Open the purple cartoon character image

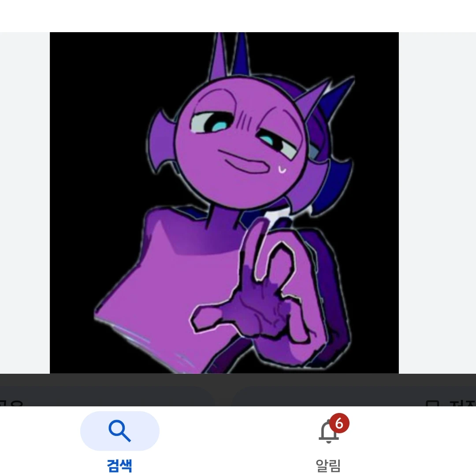224,203
